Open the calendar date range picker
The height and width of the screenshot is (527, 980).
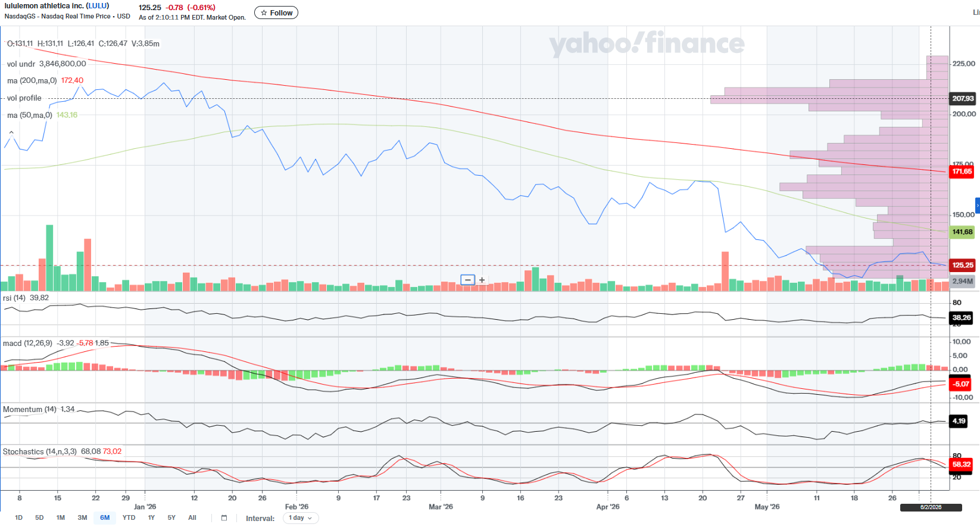(224, 518)
